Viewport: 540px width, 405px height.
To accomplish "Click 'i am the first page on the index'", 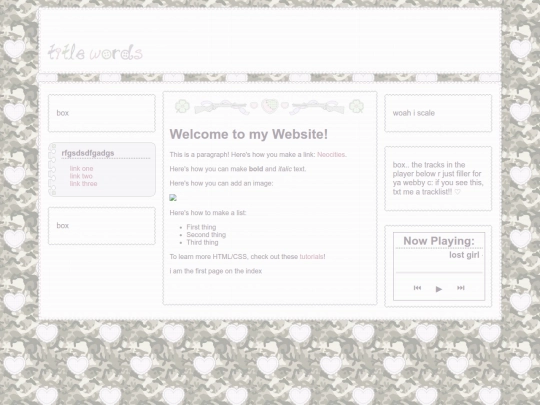I will tap(216, 271).
